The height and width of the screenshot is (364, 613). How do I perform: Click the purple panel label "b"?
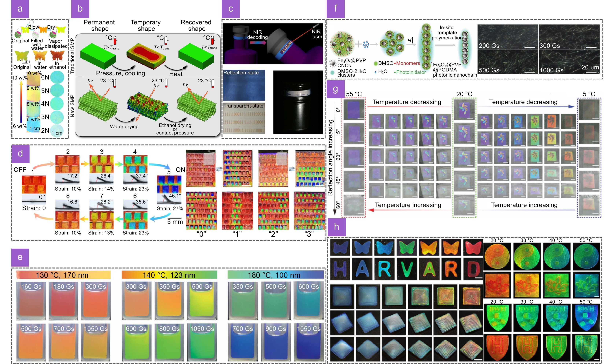click(x=80, y=9)
